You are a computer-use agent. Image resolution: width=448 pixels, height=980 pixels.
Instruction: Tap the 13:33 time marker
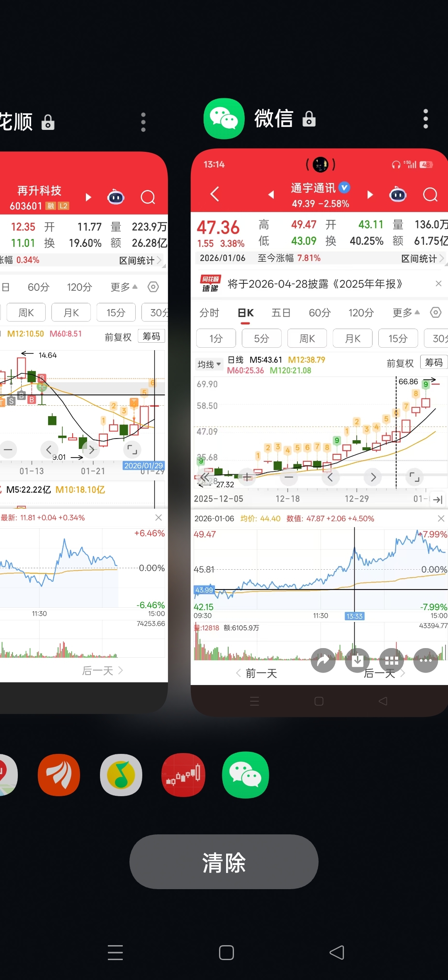(x=354, y=616)
